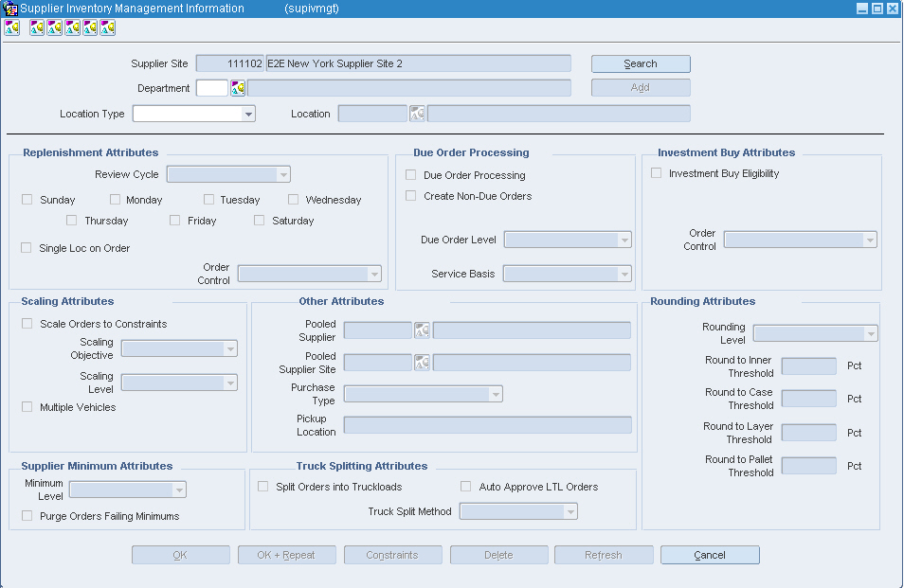Open the Location lookup icon beside Location field
Viewport: 904px width, 588px height.
(x=417, y=114)
